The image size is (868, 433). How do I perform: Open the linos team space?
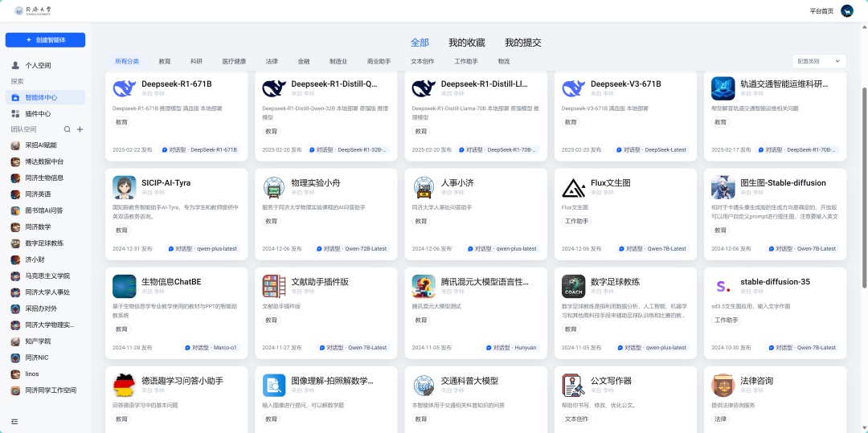click(45, 374)
